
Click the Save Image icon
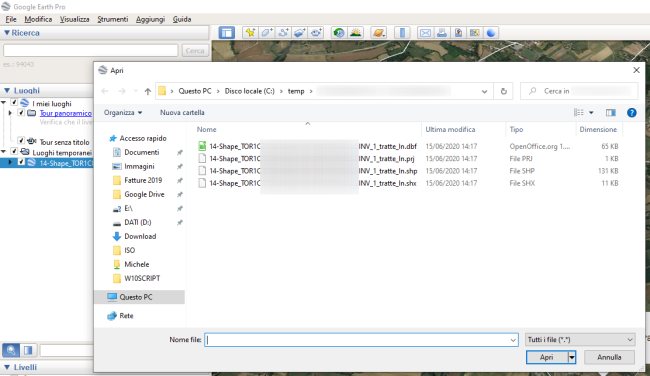tap(458, 33)
